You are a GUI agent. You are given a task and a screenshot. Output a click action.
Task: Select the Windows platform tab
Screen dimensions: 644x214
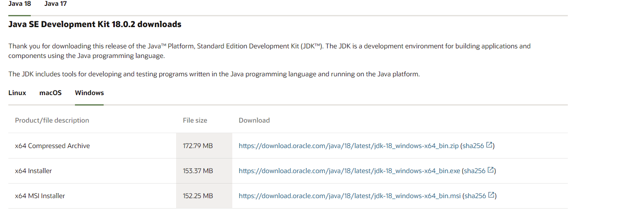pos(90,93)
